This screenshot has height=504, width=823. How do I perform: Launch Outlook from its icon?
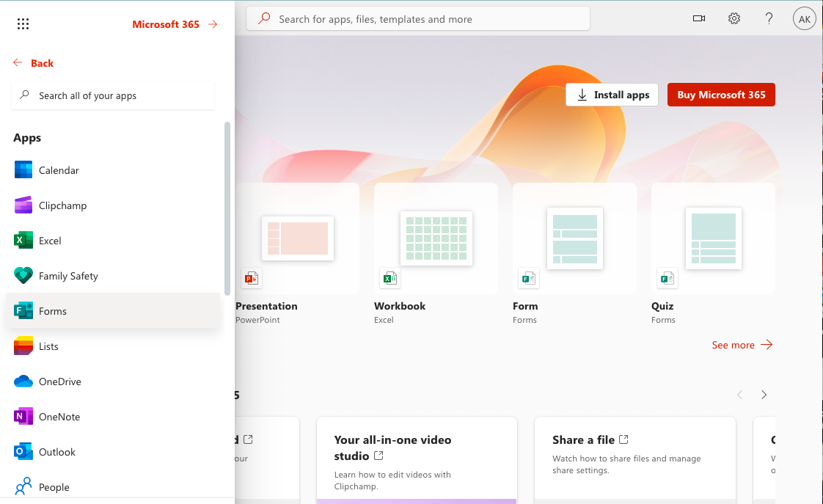click(x=23, y=451)
